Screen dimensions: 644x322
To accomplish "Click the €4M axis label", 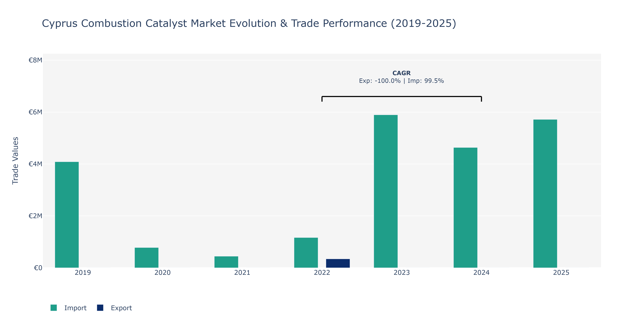I will click(x=35, y=164).
